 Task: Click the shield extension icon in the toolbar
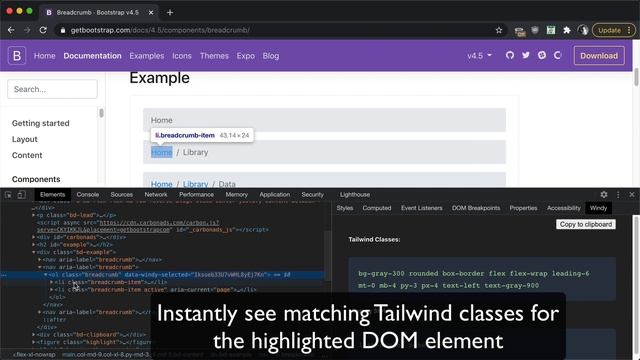[535, 30]
